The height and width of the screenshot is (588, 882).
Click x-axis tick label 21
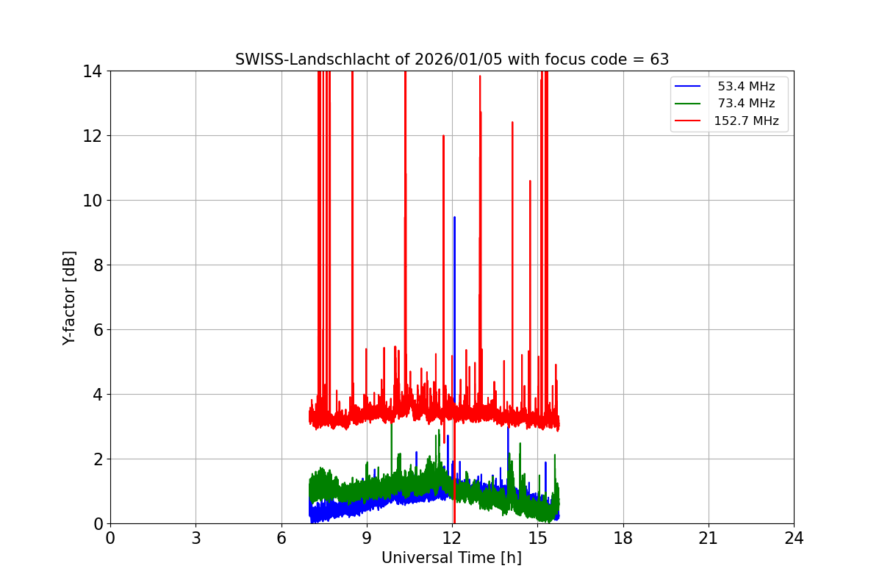pyautogui.click(x=709, y=538)
